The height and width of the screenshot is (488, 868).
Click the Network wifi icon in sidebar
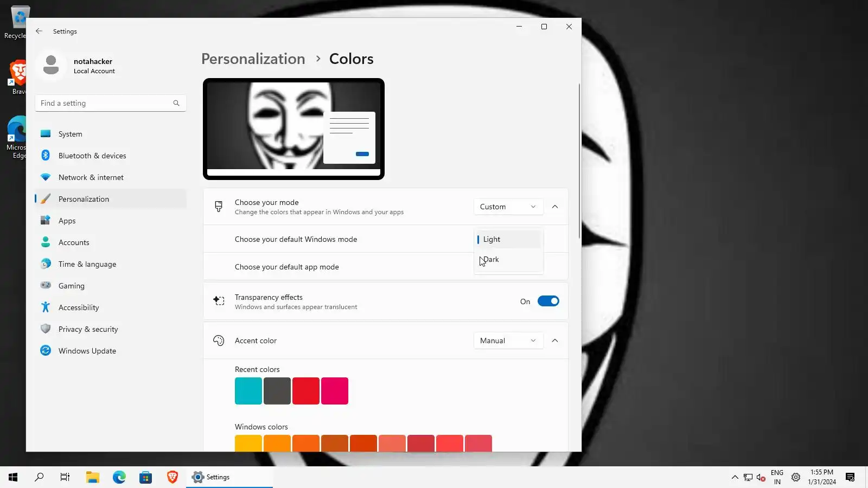tap(46, 177)
